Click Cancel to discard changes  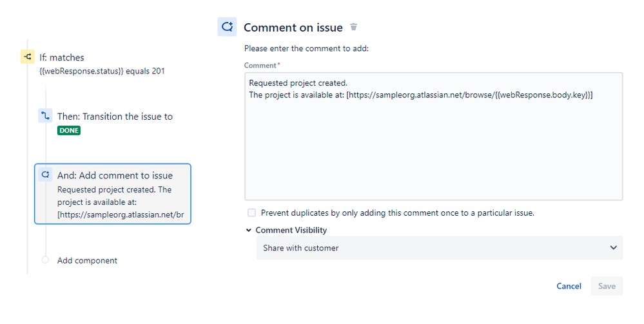pos(569,286)
